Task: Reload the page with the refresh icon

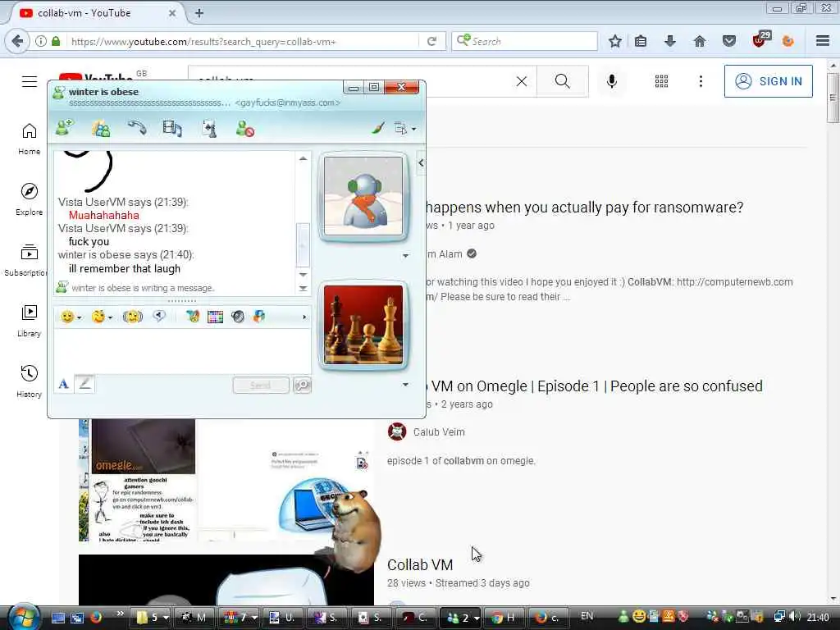Action: tap(431, 41)
